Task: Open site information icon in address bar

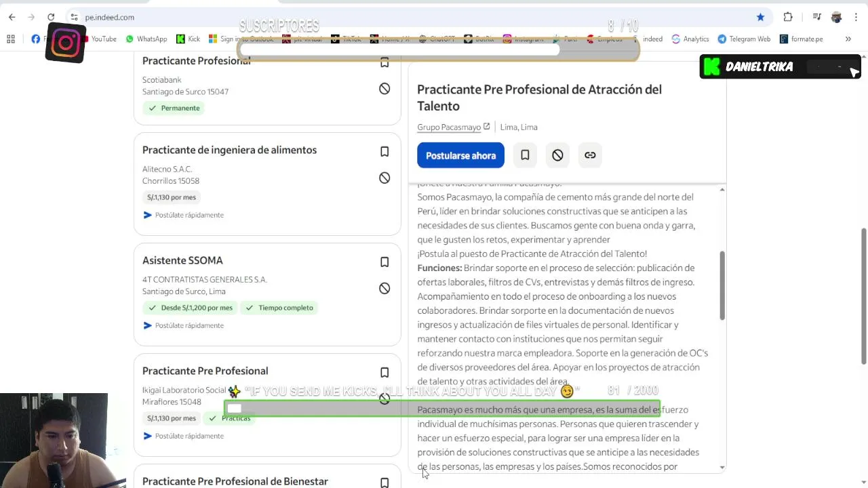Action: (74, 17)
